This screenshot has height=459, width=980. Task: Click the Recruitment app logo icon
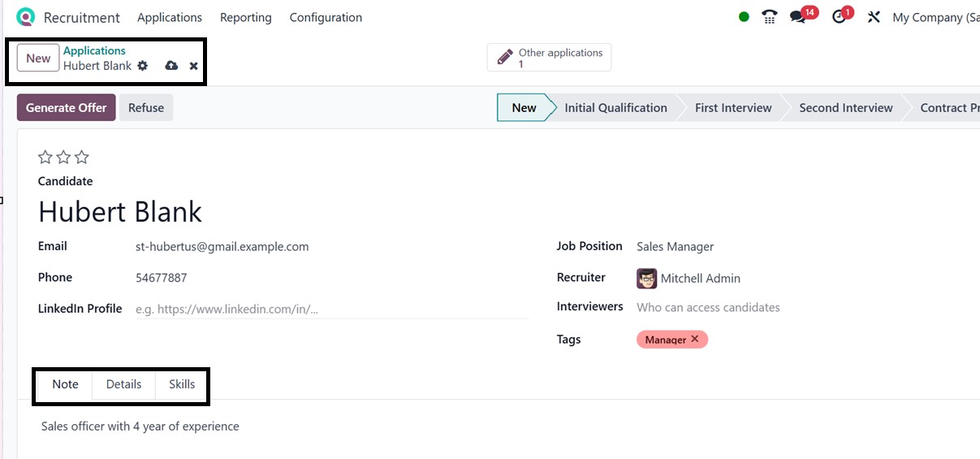26,17
